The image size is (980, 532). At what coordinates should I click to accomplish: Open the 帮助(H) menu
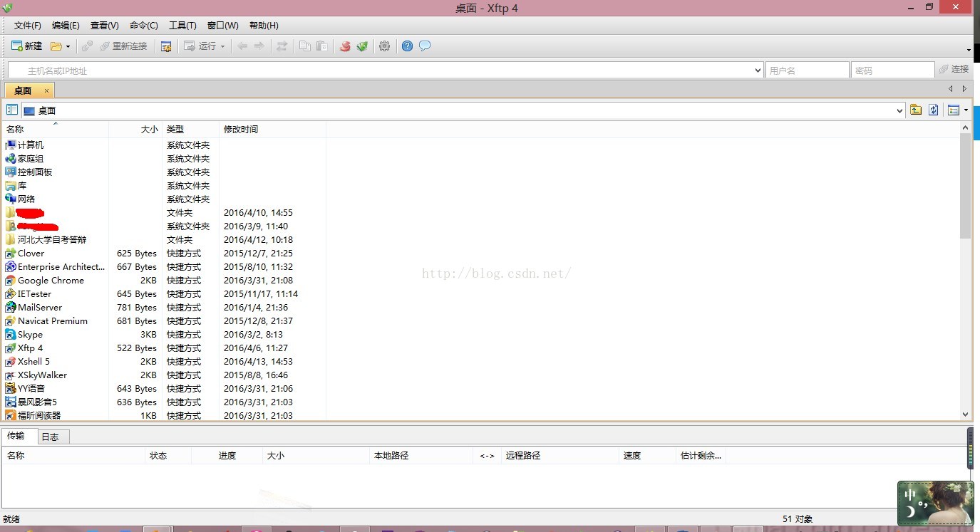coord(264,26)
